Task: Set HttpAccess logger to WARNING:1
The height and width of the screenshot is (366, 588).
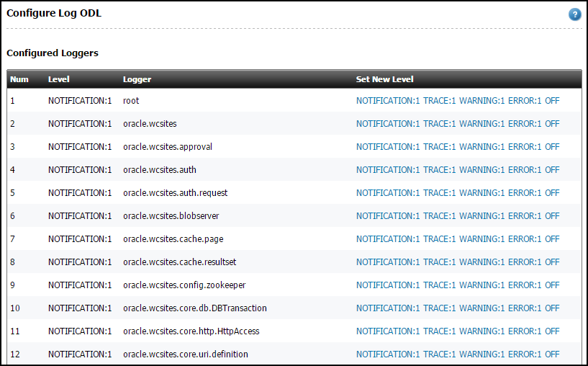Action: pos(482,331)
